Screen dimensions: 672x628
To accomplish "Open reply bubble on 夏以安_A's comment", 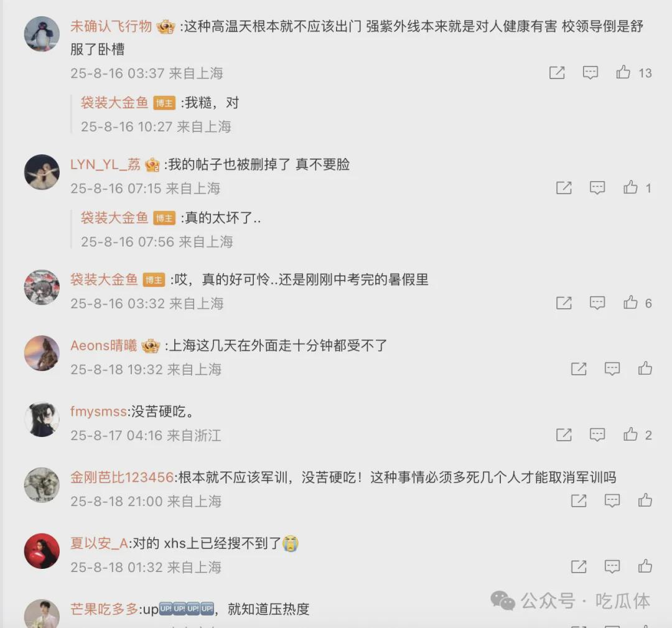I will point(612,566).
